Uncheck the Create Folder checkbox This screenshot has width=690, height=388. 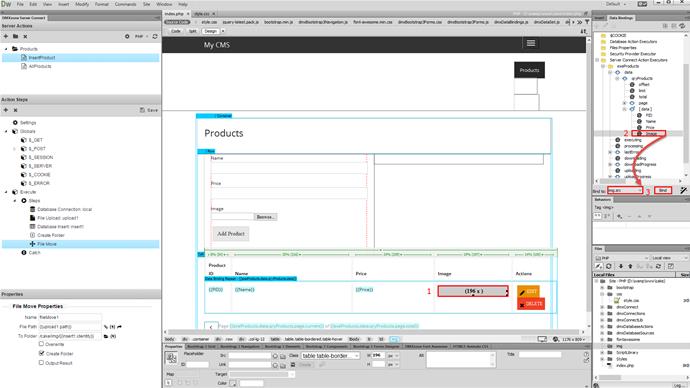tap(41, 353)
